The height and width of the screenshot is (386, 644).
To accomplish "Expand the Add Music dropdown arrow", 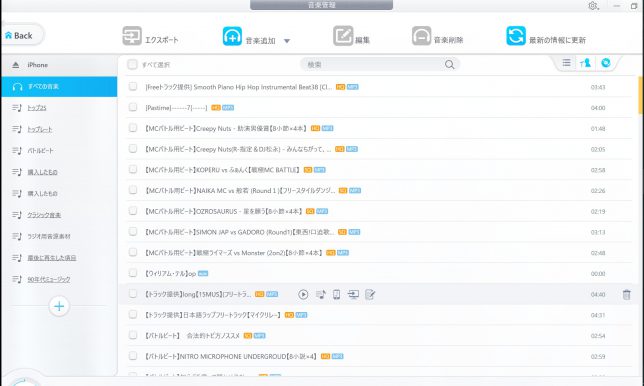I will coord(287,41).
